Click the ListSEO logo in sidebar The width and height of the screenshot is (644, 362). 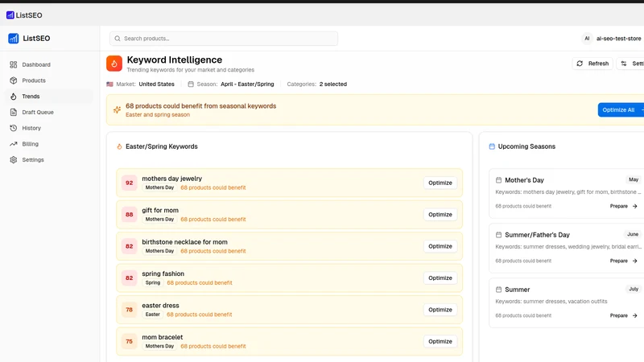click(29, 38)
